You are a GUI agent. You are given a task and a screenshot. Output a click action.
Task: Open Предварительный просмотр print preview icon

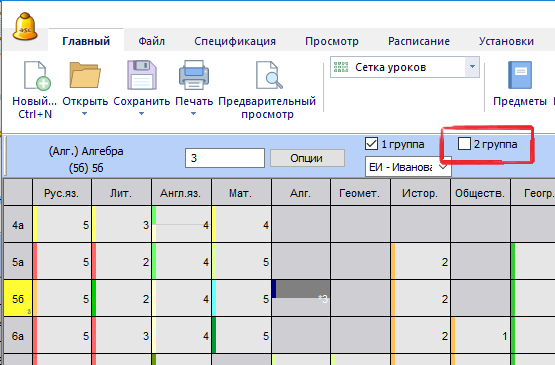(269, 75)
